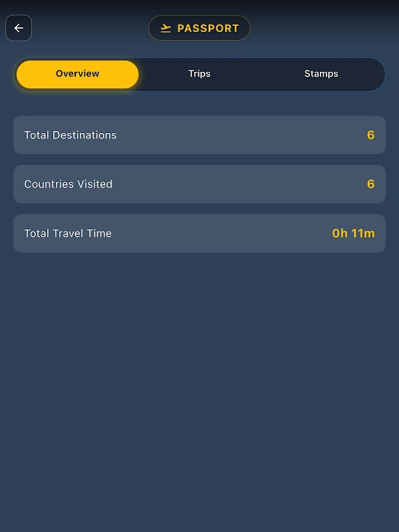Open the Stamps tab
This screenshot has width=399, height=532.
[321, 74]
